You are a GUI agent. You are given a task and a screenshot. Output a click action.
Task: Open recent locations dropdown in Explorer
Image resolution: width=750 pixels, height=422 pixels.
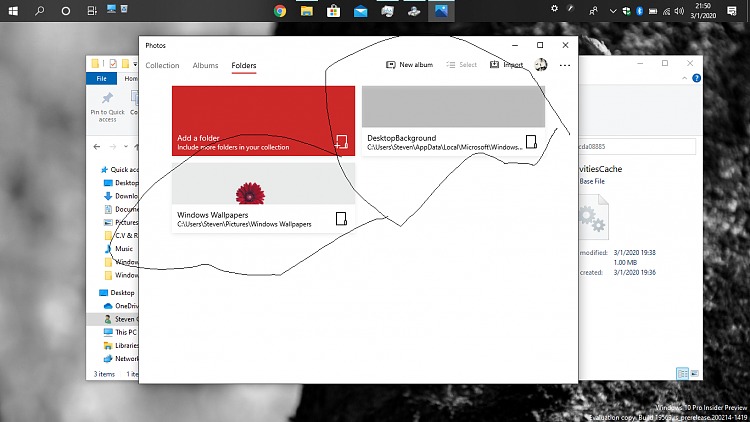pos(126,146)
